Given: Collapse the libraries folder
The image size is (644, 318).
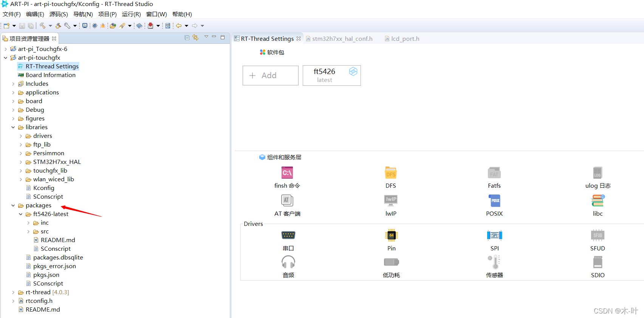Looking at the screenshot, I should point(13,127).
